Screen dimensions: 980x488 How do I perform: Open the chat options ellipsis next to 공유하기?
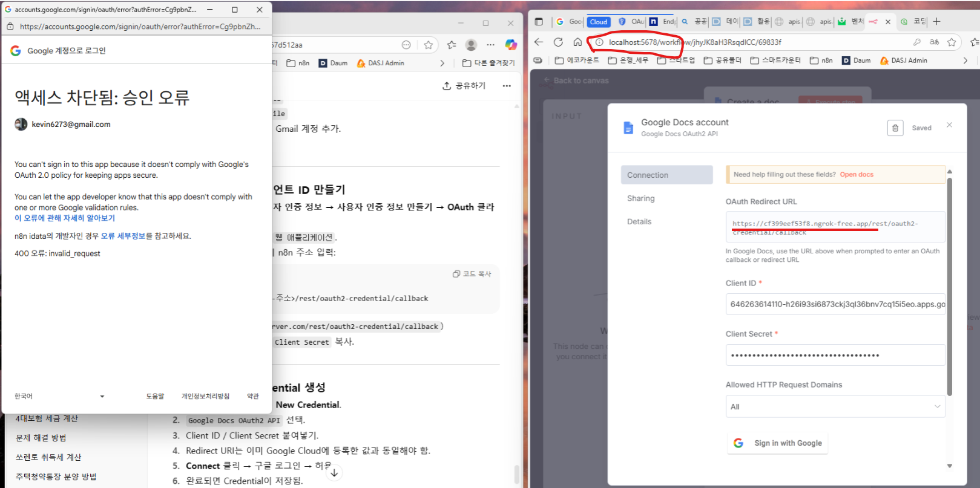tap(507, 86)
